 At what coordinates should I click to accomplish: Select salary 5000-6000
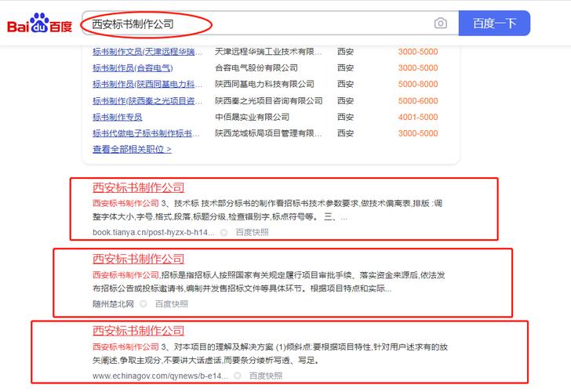click(418, 101)
